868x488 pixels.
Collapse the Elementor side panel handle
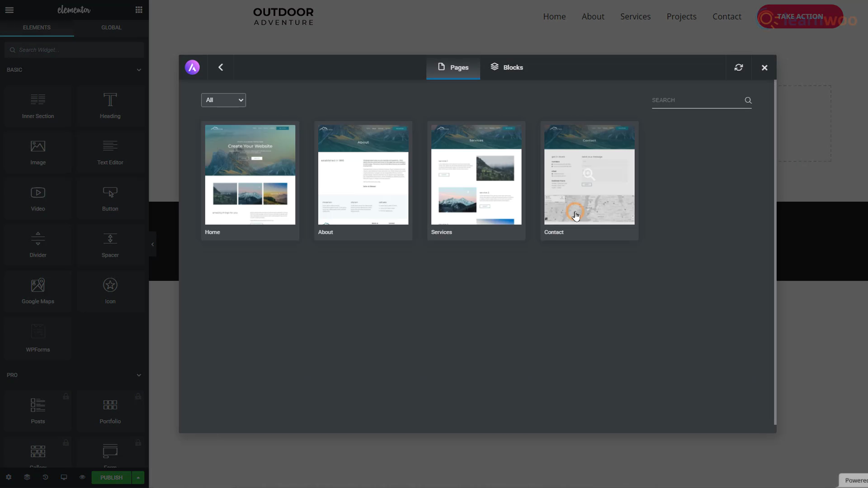click(152, 244)
